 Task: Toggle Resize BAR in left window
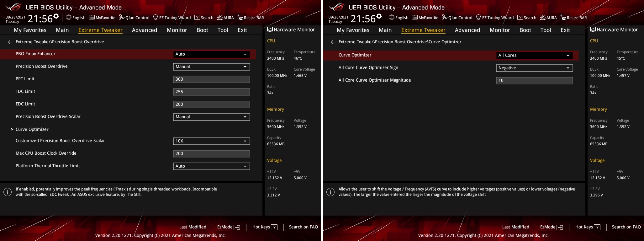pos(251,18)
